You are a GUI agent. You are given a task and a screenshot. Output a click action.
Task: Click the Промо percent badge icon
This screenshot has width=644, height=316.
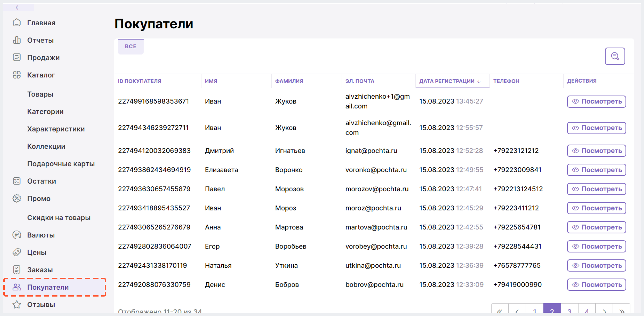(17, 199)
